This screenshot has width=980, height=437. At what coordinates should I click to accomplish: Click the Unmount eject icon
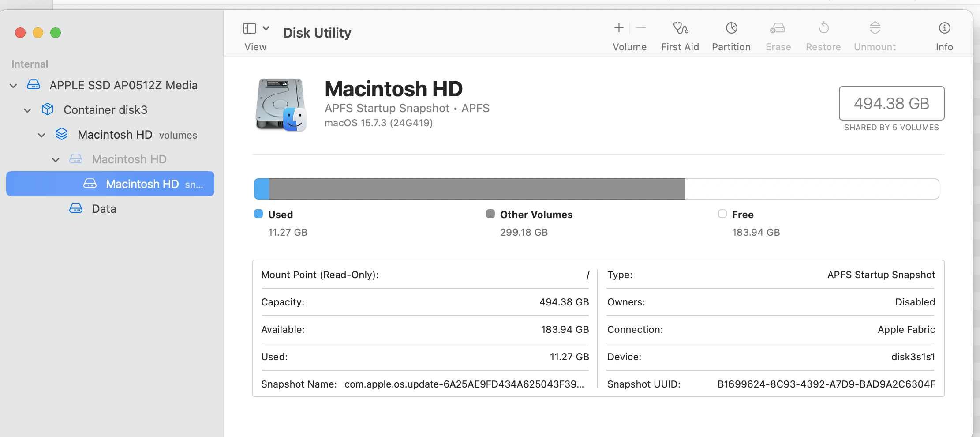tap(875, 28)
